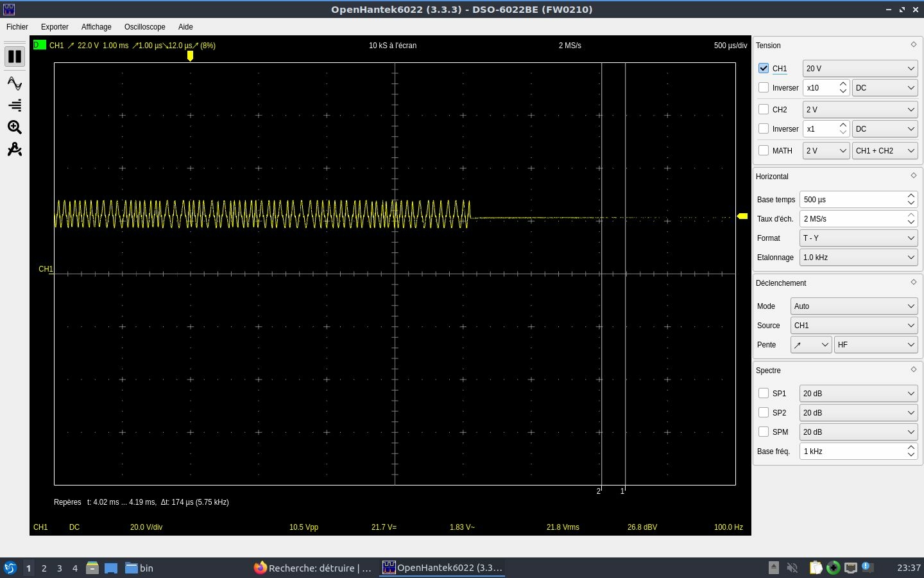Open the LXQt start menu icon
Screen dimensions: 924x578
tap(10, 568)
